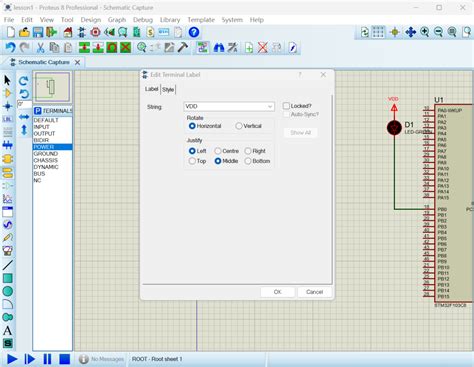Confirm dialog with OK button
474x367 pixels.
(277, 292)
